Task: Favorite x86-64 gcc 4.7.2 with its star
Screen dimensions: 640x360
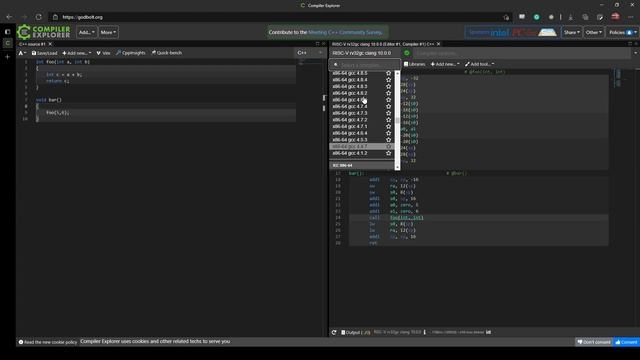Action: (389, 120)
